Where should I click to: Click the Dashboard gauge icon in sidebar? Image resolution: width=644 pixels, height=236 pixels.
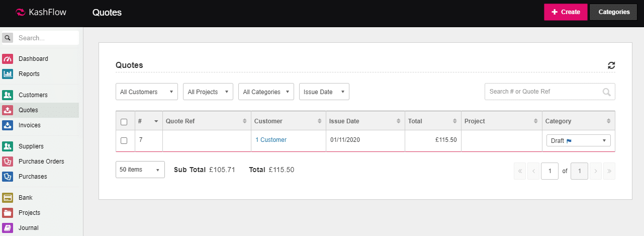pos(8,59)
